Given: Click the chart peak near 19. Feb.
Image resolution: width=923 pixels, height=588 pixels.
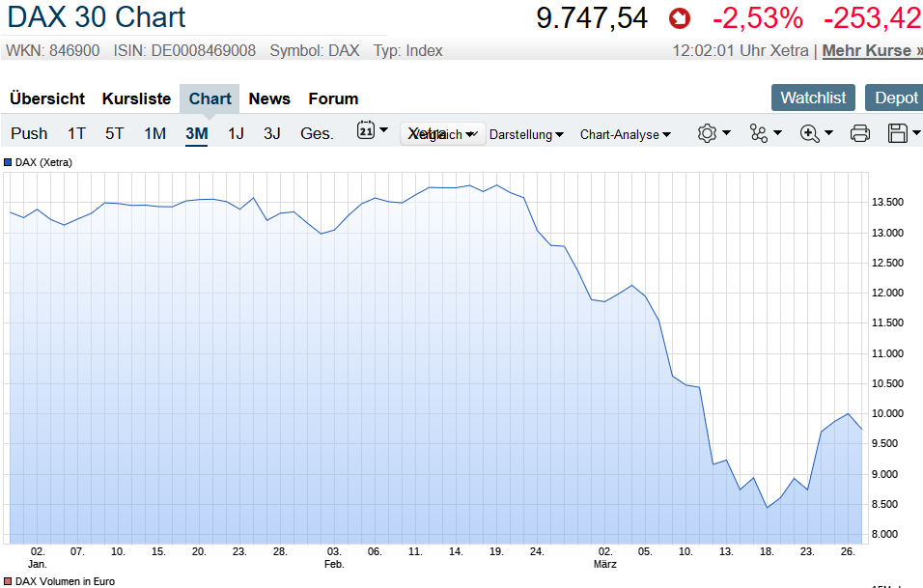Looking at the screenshot, I should tap(496, 184).
